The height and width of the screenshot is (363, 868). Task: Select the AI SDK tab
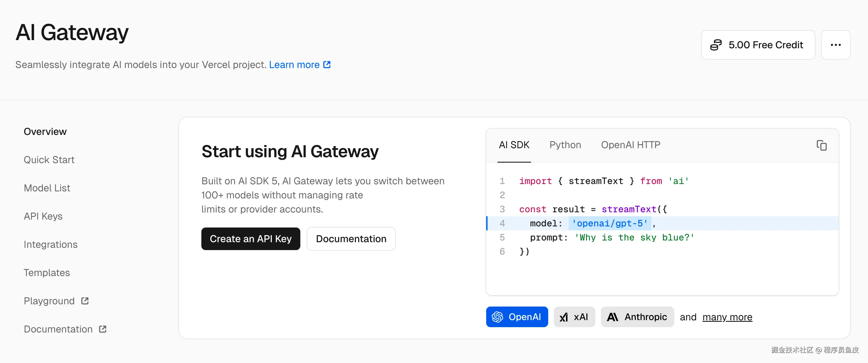point(514,145)
